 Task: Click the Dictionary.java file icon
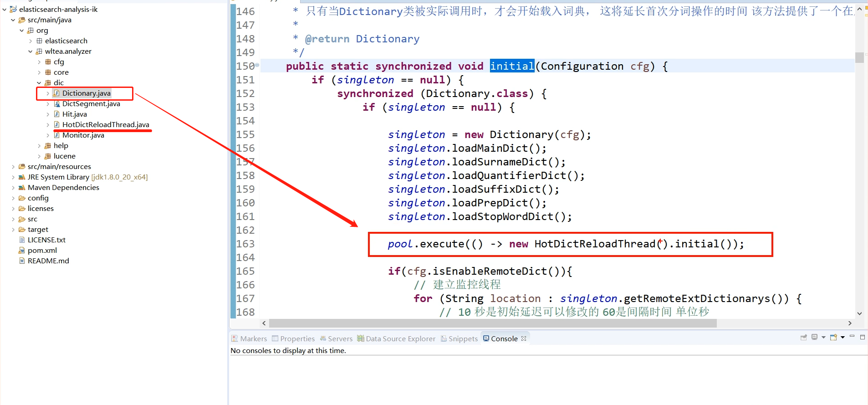pyautogui.click(x=56, y=93)
